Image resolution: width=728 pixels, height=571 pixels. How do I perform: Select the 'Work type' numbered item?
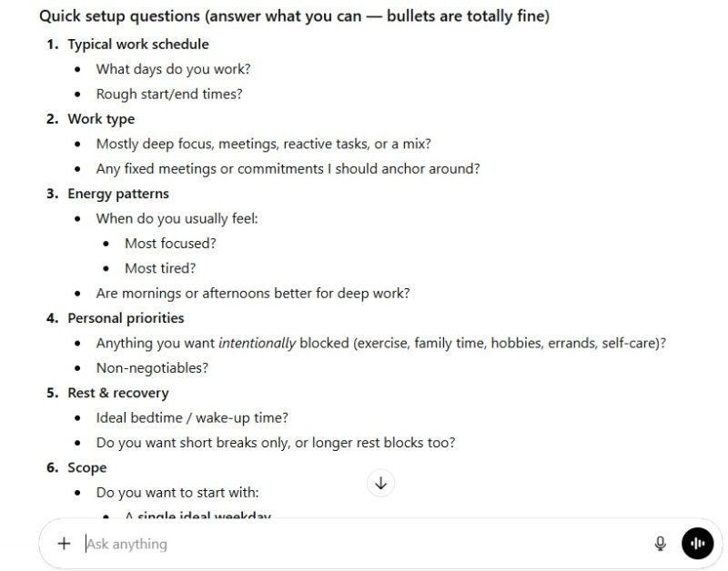click(x=101, y=118)
